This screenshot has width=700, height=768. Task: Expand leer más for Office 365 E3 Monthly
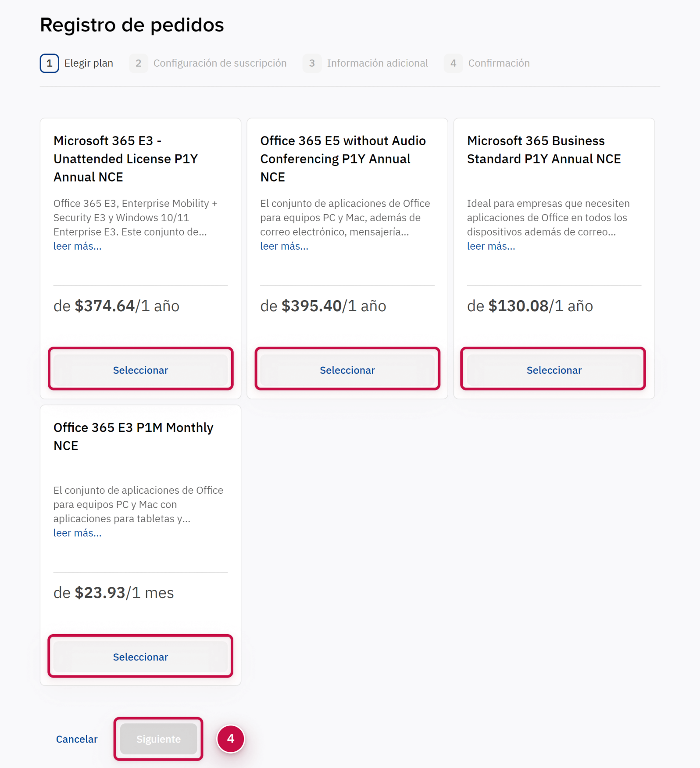[77, 533]
